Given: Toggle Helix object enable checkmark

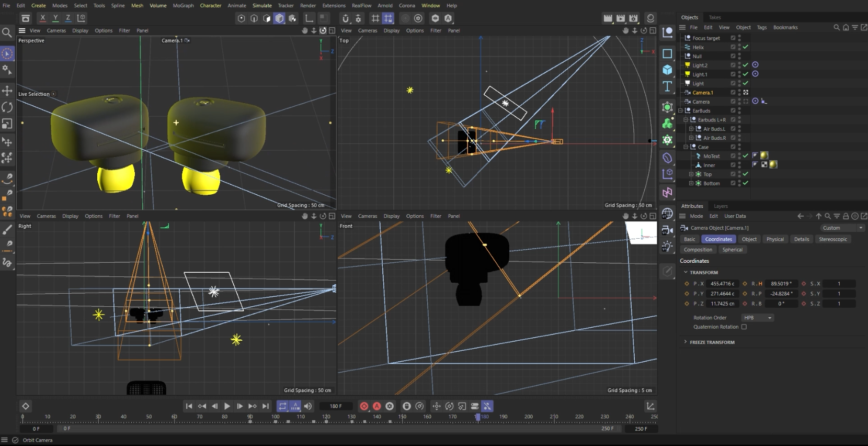Looking at the screenshot, I should (x=746, y=47).
